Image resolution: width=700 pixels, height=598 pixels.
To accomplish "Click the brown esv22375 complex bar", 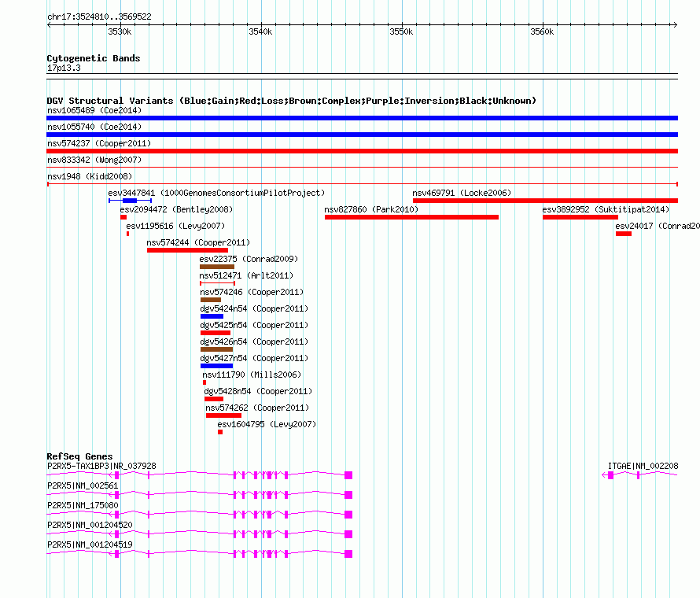I will 217,267.
